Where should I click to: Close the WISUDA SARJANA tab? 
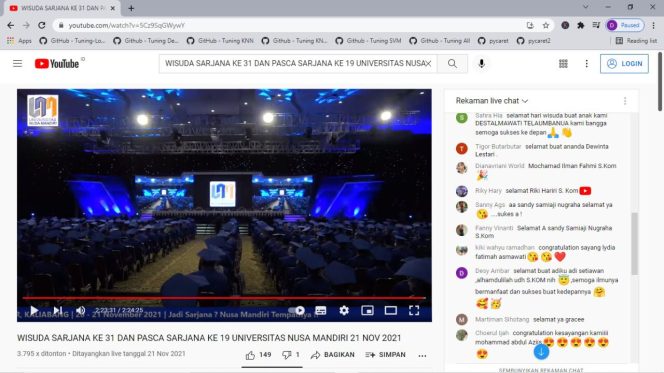(113, 8)
